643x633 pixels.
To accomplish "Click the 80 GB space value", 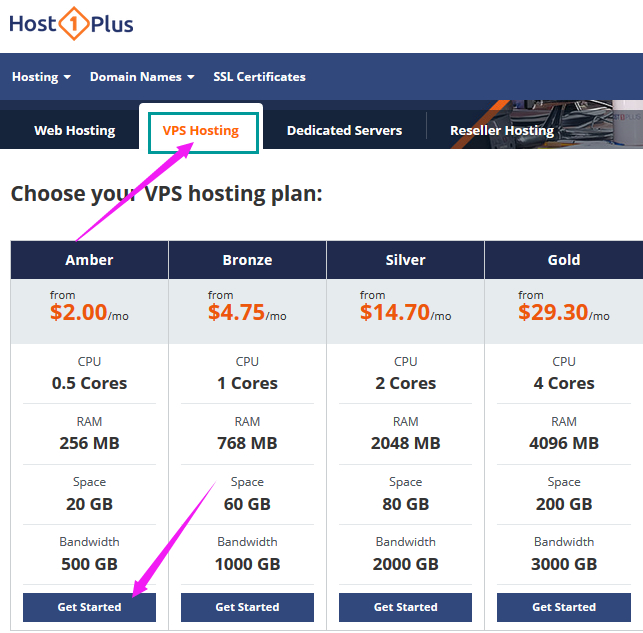I will (406, 504).
